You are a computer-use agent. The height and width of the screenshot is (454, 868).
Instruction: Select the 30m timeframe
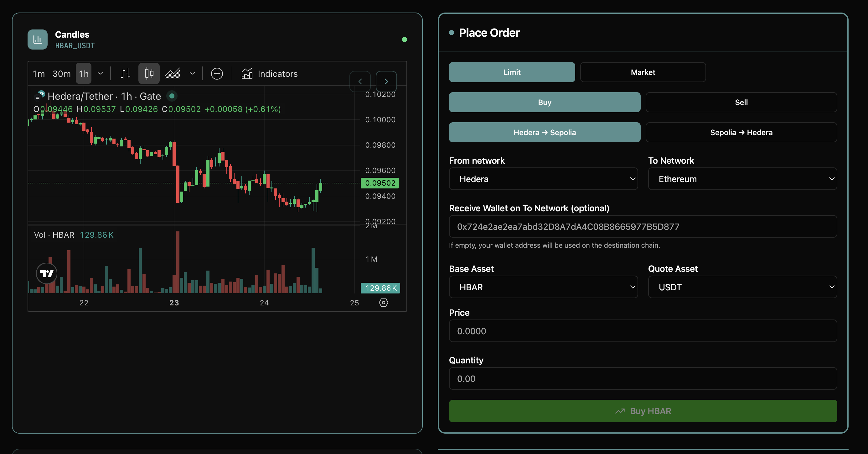click(x=62, y=74)
